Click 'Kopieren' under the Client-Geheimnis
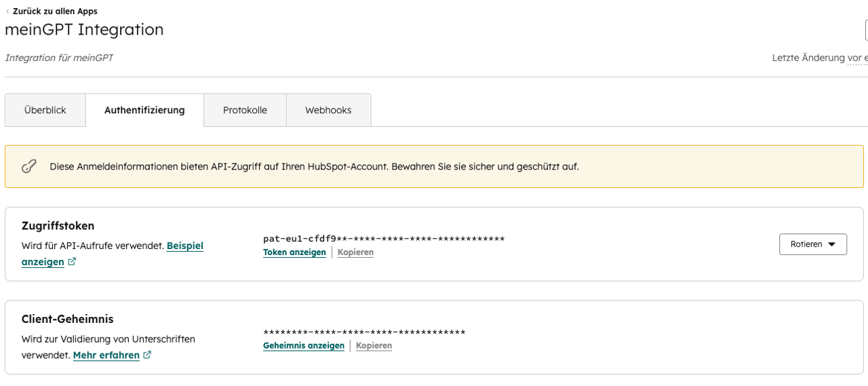 coord(374,345)
